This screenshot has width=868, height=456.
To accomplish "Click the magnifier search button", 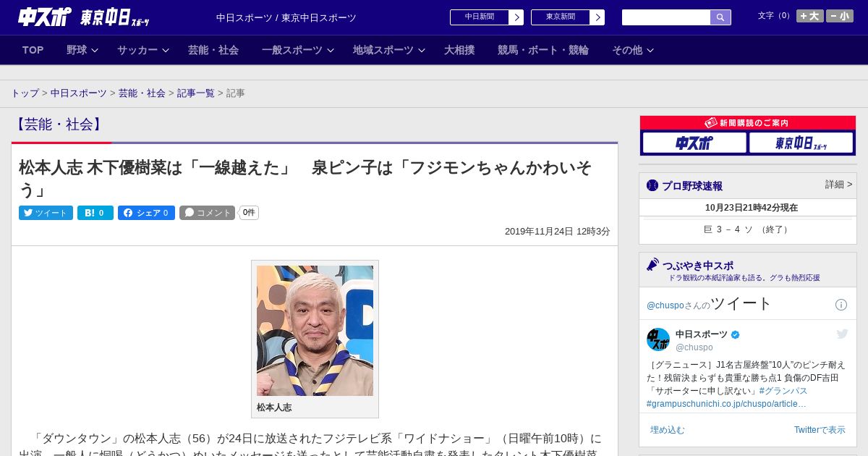I will click(720, 17).
